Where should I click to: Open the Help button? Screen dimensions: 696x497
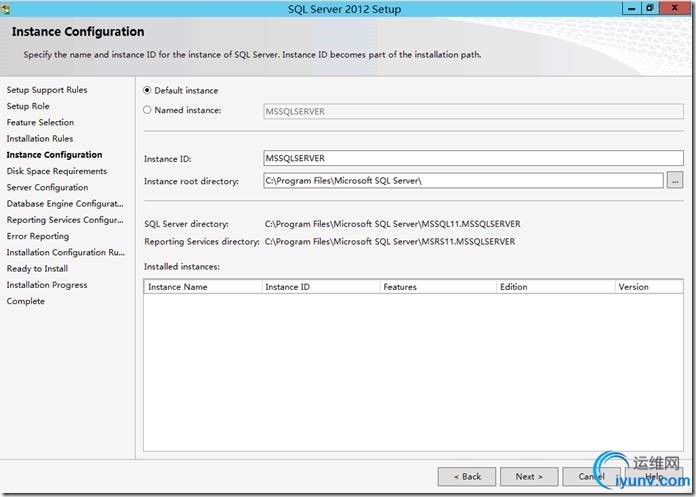point(654,477)
